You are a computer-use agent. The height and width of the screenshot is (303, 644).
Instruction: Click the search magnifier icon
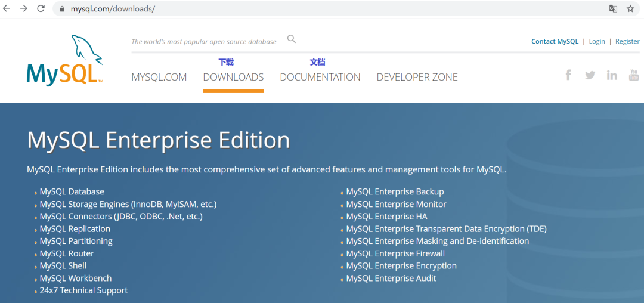coord(291,39)
